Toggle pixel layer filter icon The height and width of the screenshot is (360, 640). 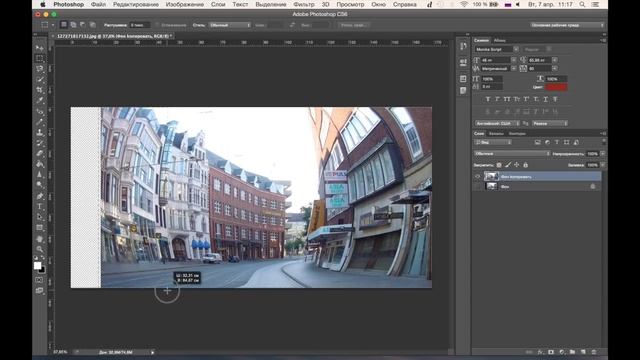[538, 142]
